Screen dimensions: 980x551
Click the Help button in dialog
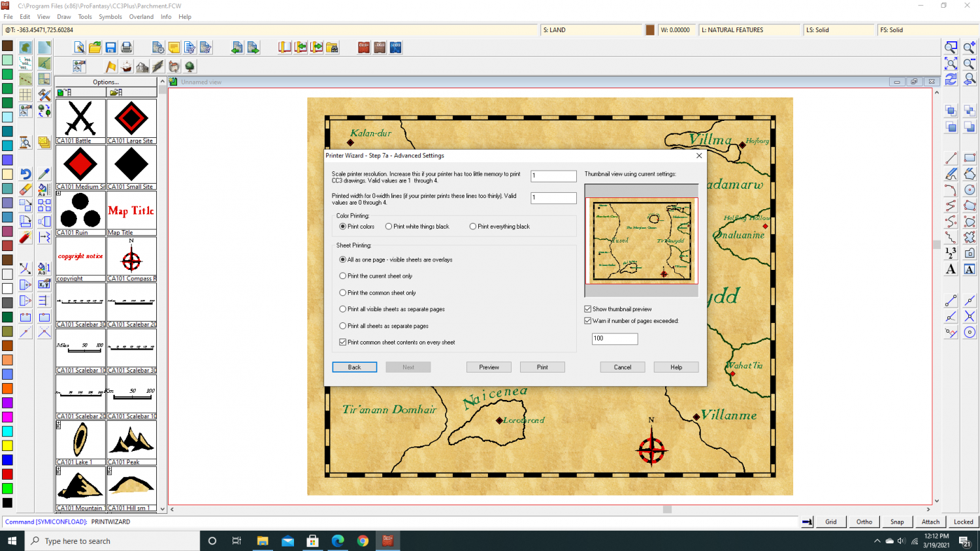click(676, 367)
